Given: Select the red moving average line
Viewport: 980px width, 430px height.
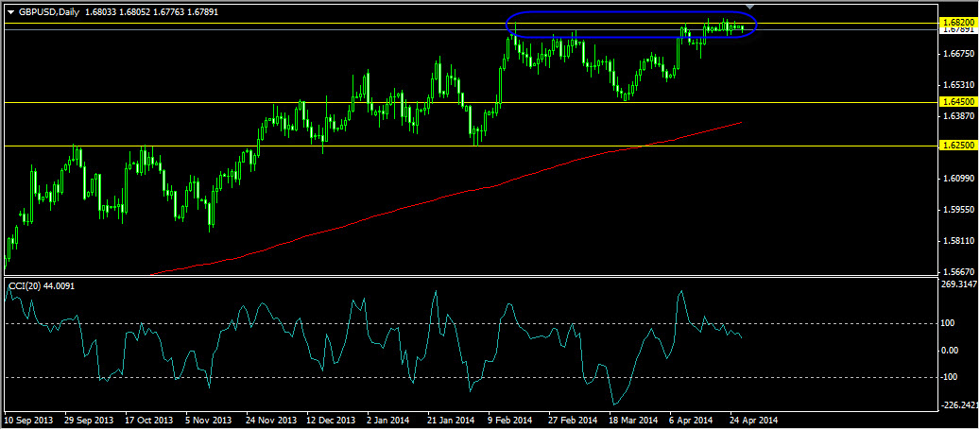Looking at the screenshot, I should click(x=438, y=197).
